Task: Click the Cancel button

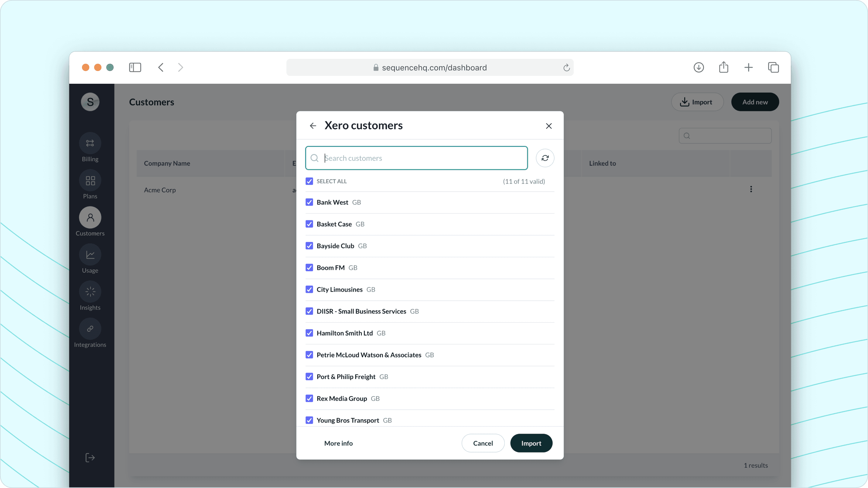Action: point(483,443)
